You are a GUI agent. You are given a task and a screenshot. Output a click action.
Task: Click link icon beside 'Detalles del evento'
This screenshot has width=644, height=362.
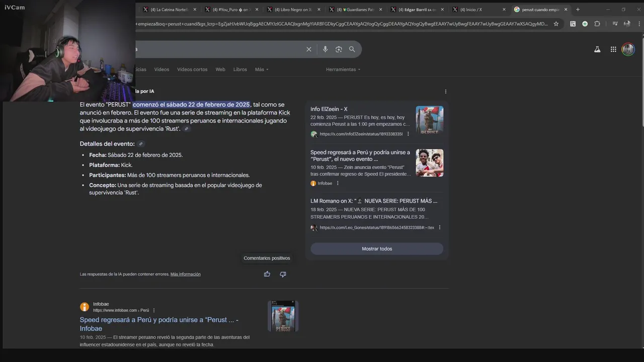[x=141, y=144]
